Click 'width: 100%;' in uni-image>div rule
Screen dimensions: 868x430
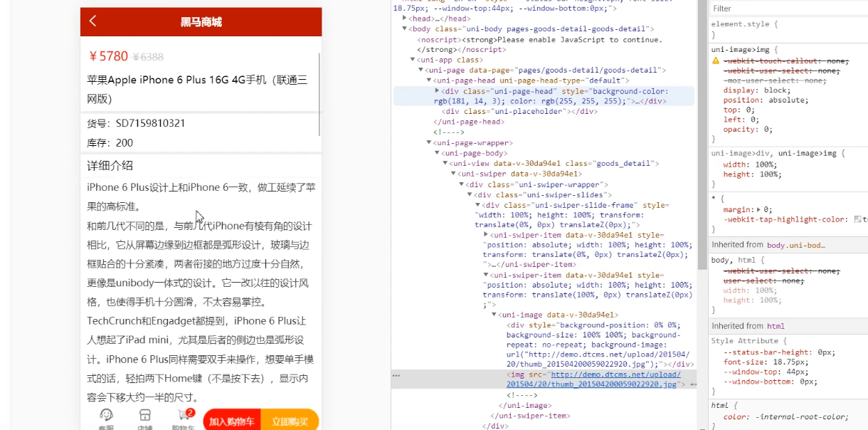(751, 164)
